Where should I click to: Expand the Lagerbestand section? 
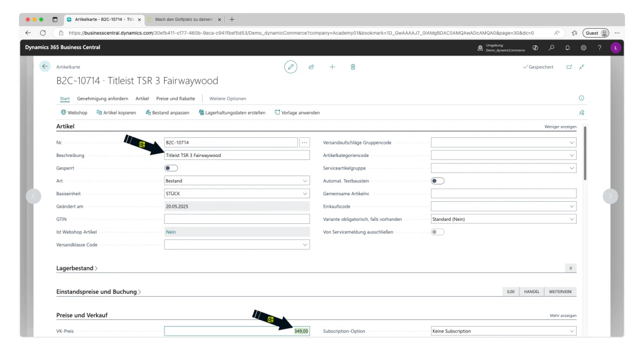77,268
